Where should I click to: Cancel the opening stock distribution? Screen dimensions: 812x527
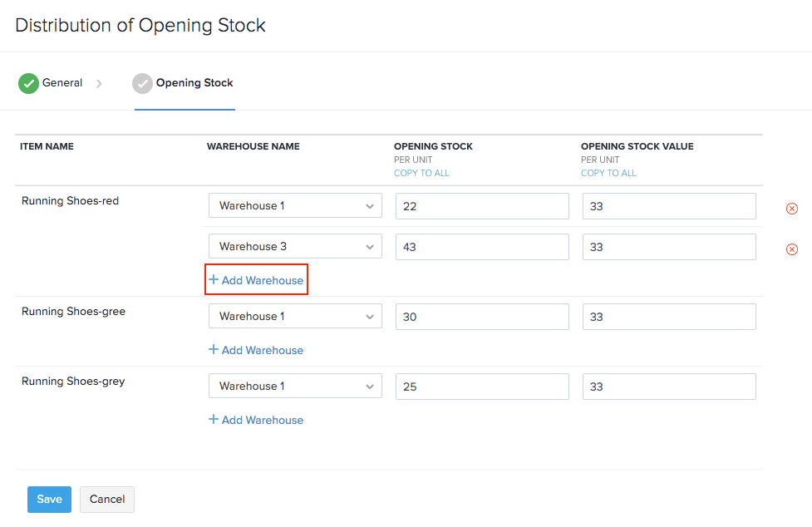point(106,500)
